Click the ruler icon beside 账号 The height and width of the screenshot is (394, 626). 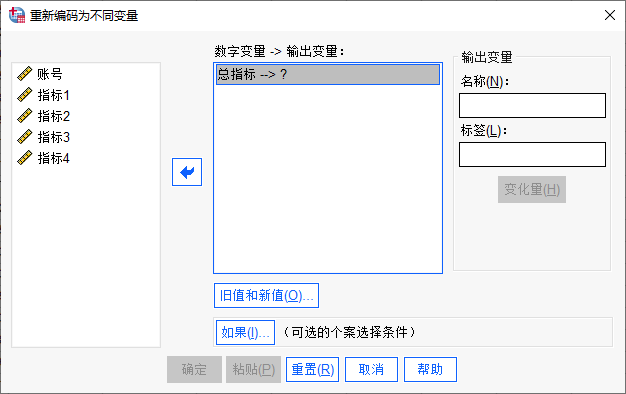point(25,73)
